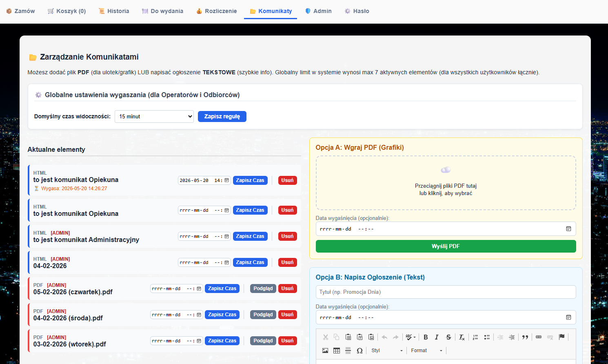The image size is (608, 364).
Task: Click the insert Link icon
Action: click(x=539, y=337)
